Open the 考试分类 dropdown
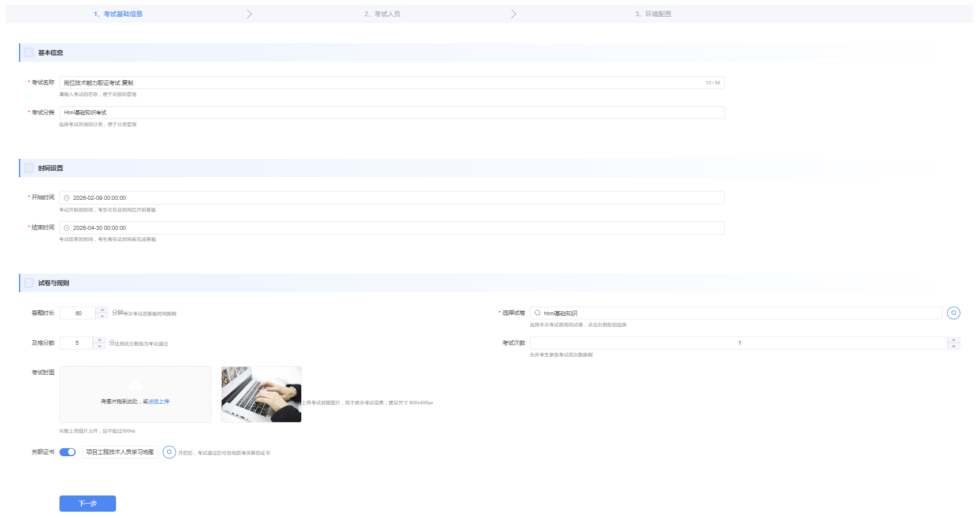This screenshot has width=980, height=518. (x=391, y=113)
